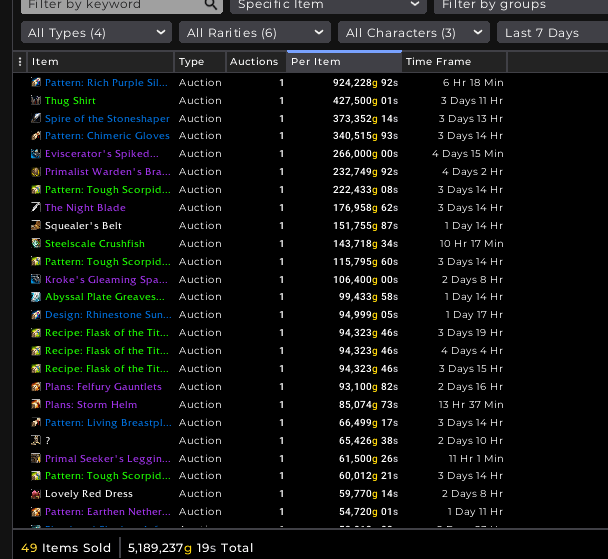Click the Plans: Felfury Gauntlets item icon
This screenshot has width=608, height=559.
click(36, 387)
